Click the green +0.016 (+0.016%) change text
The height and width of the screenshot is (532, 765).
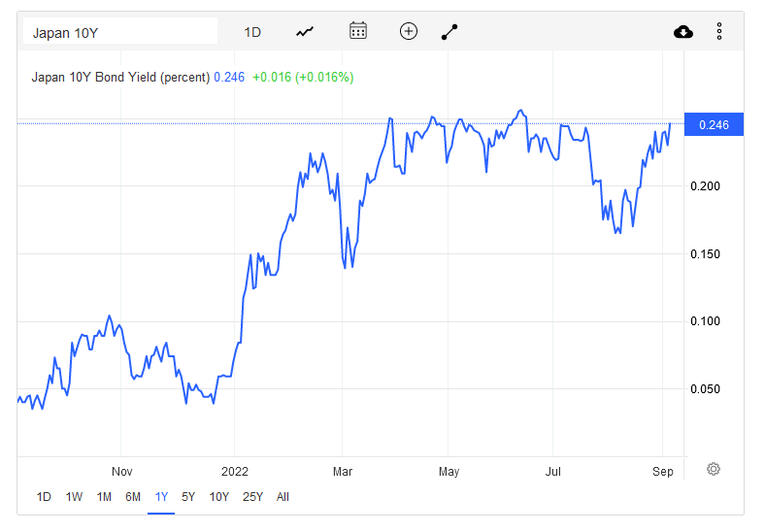click(x=303, y=77)
